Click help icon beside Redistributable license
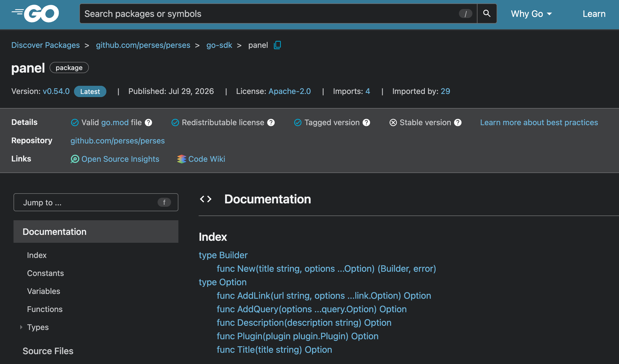The width and height of the screenshot is (619, 364). 271,123
